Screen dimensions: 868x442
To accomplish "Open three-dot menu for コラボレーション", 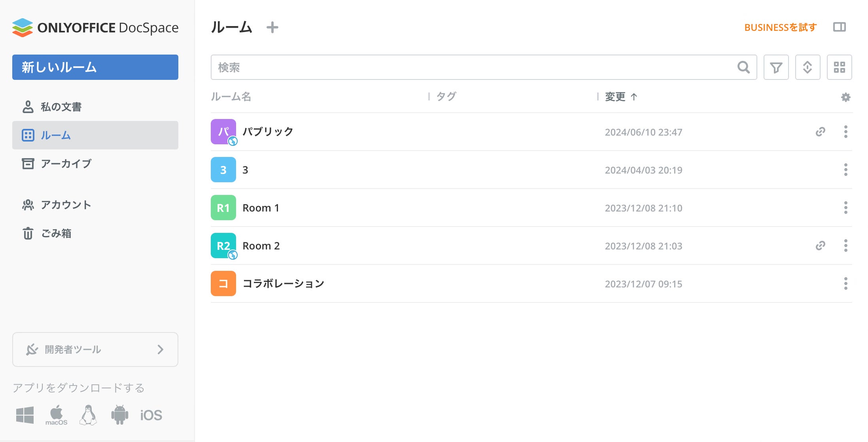I will [x=845, y=283].
